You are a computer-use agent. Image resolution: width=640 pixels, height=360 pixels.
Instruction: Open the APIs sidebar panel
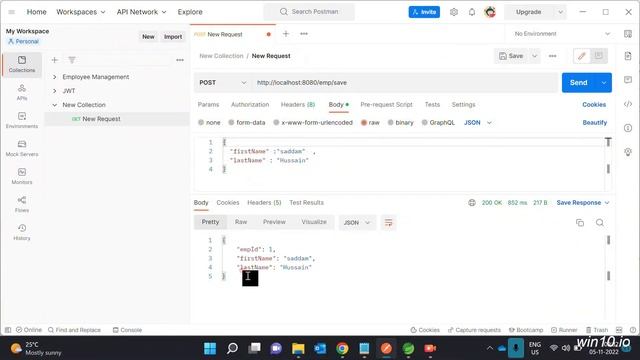(22, 92)
